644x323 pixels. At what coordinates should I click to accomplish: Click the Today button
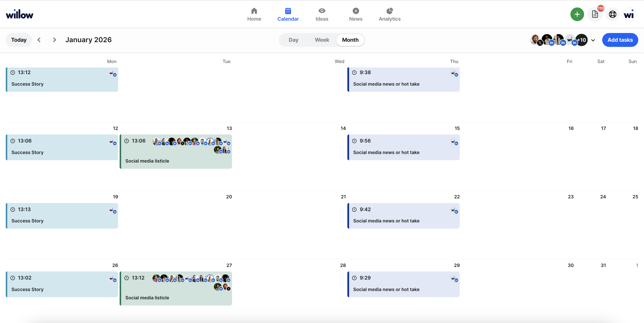pos(19,40)
